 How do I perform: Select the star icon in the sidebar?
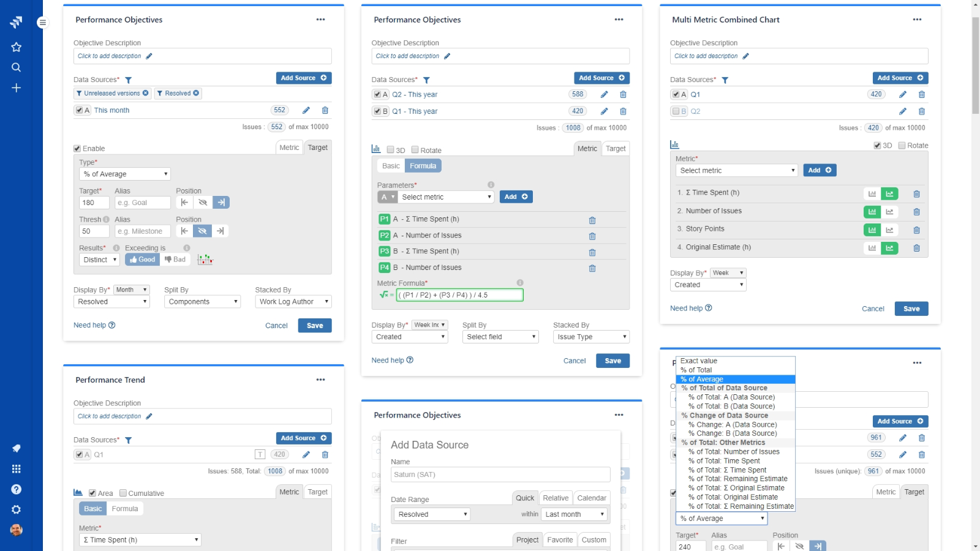pyautogui.click(x=17, y=47)
